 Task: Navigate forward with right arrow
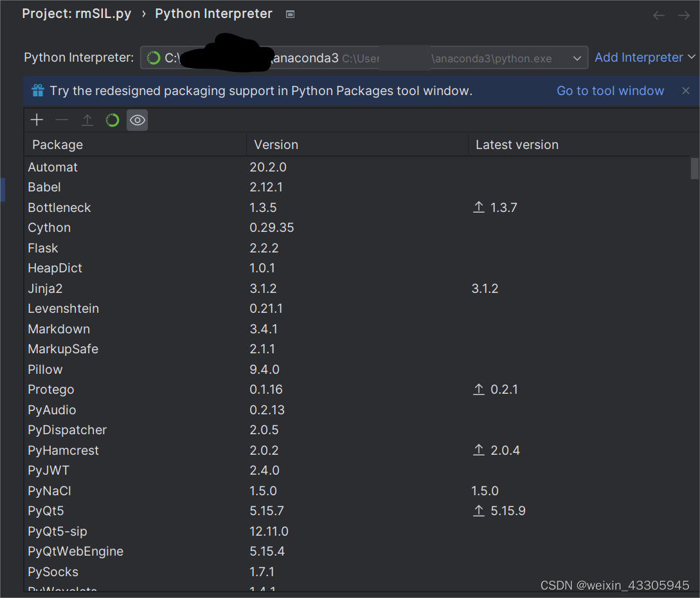click(x=683, y=15)
